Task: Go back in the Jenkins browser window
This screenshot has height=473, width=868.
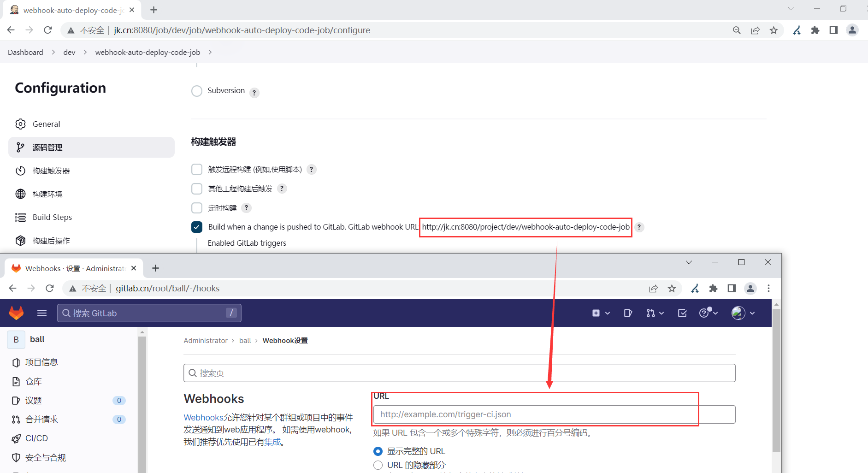Action: click(x=11, y=30)
